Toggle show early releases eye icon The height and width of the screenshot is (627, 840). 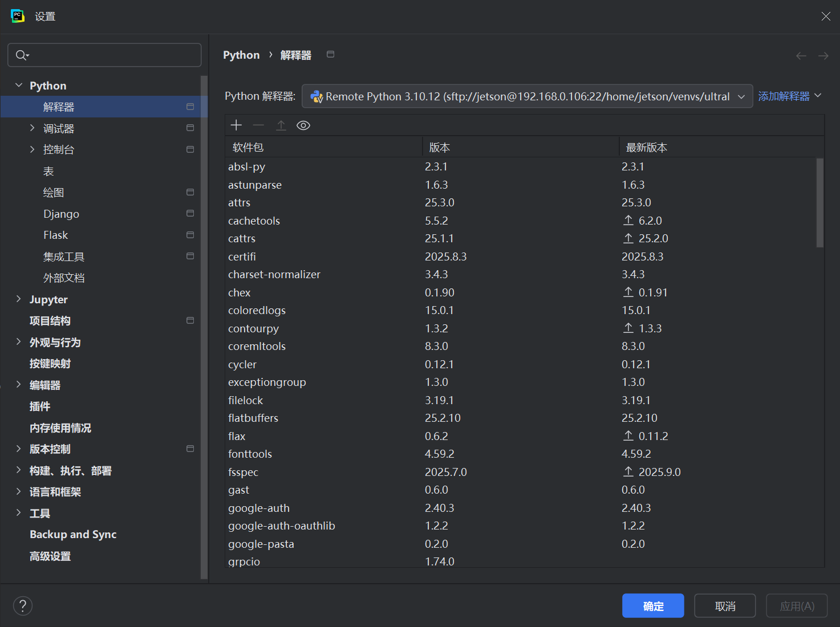point(303,125)
